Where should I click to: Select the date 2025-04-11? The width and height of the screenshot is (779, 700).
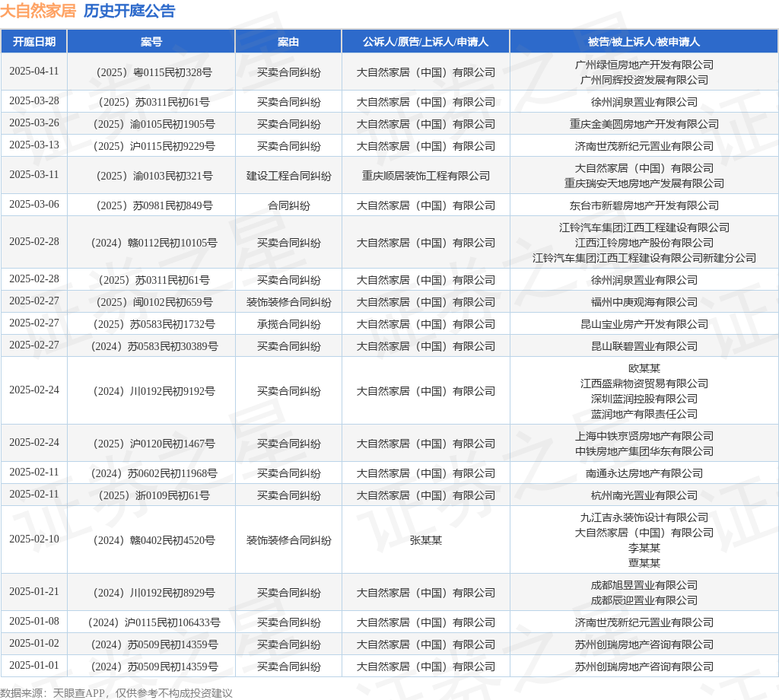(33, 71)
